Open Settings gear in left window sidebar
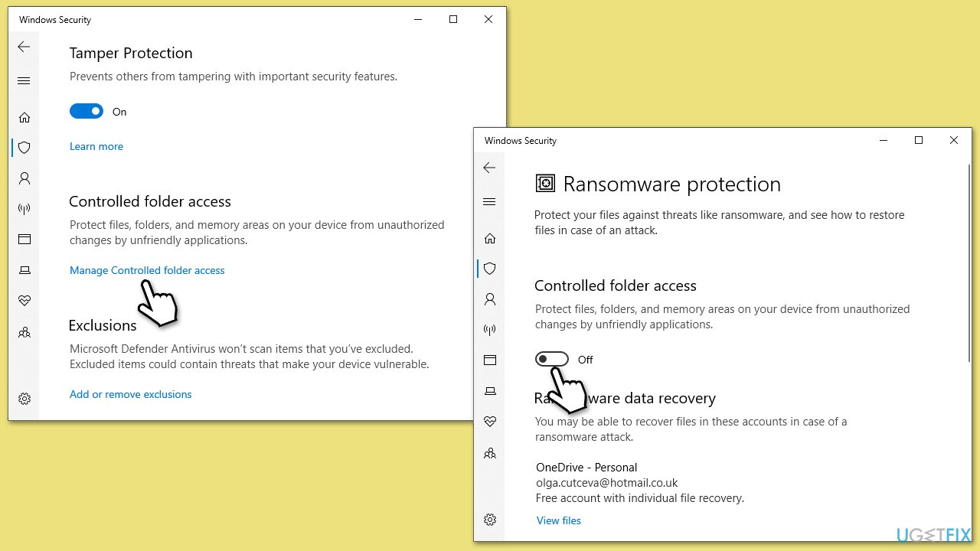Image resolution: width=980 pixels, height=551 pixels. click(x=24, y=399)
